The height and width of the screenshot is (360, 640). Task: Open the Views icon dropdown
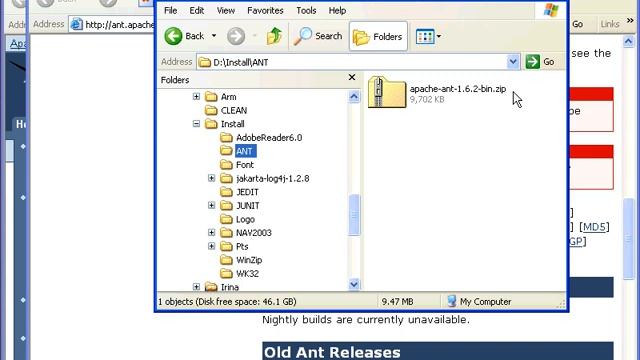coord(428,36)
